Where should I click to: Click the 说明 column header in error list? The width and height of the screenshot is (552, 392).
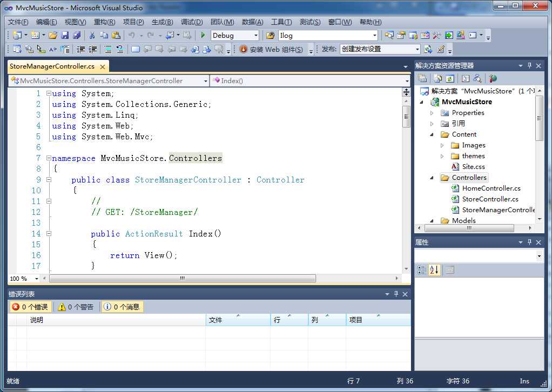(x=116, y=320)
